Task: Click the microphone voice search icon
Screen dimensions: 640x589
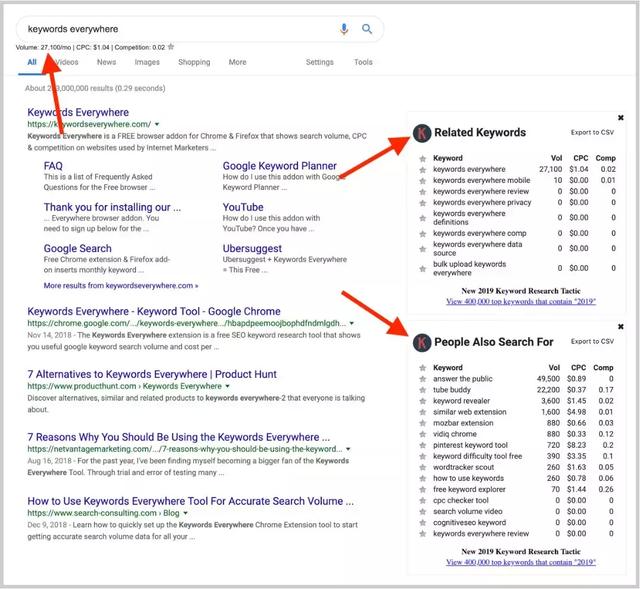Action: pyautogui.click(x=344, y=29)
